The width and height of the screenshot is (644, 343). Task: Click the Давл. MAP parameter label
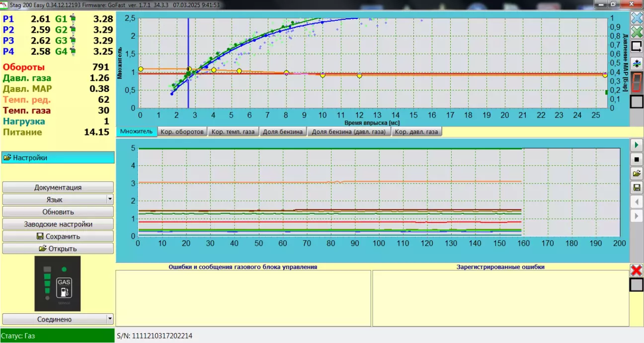28,89
